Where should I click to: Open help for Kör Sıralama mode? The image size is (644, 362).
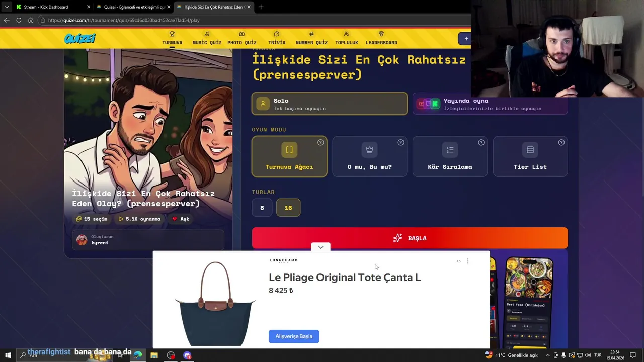tap(481, 142)
